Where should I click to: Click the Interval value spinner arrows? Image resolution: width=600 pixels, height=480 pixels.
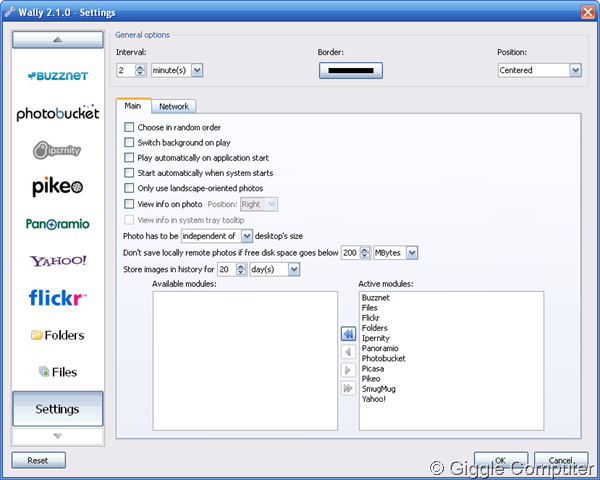click(x=140, y=70)
